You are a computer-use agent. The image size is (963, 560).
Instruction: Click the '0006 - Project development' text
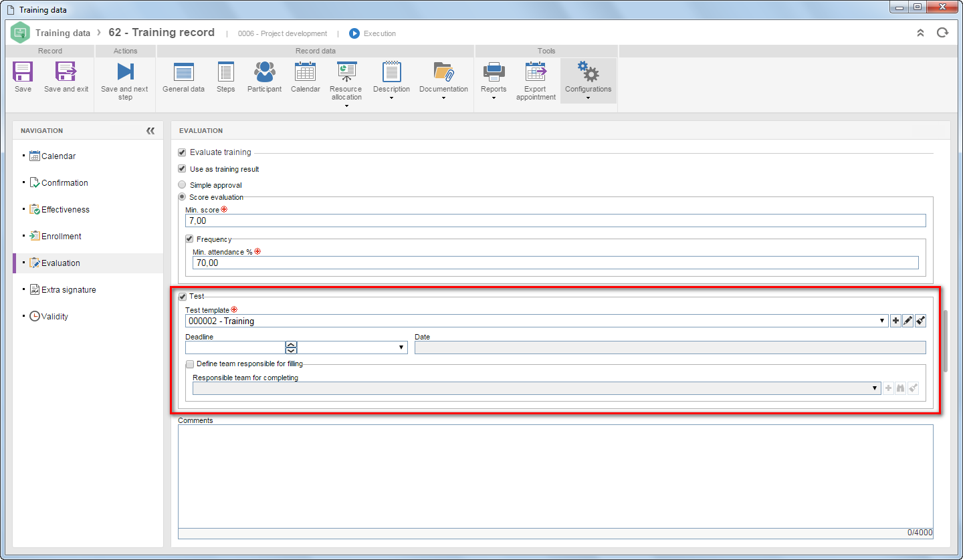[283, 33]
